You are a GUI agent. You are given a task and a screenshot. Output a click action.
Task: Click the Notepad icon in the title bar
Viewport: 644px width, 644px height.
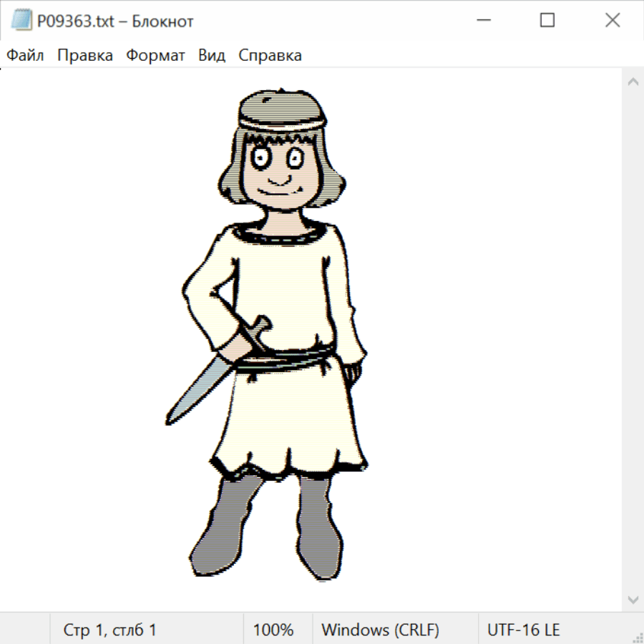tap(21, 21)
